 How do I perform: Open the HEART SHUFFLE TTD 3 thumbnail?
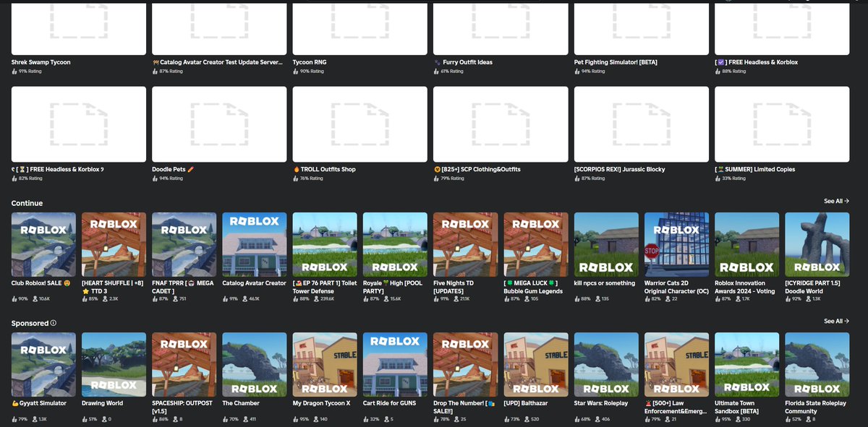(x=114, y=244)
